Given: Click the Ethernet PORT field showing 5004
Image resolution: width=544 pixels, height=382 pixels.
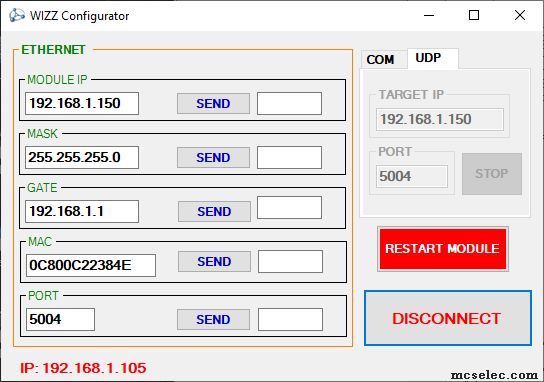Looking at the screenshot, I should [x=60, y=319].
